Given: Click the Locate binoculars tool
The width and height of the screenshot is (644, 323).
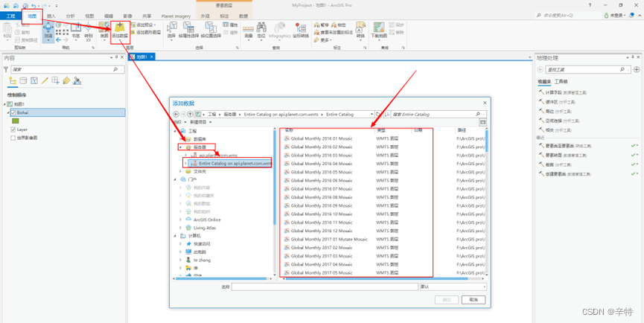Looking at the screenshot, I should click(x=261, y=31).
